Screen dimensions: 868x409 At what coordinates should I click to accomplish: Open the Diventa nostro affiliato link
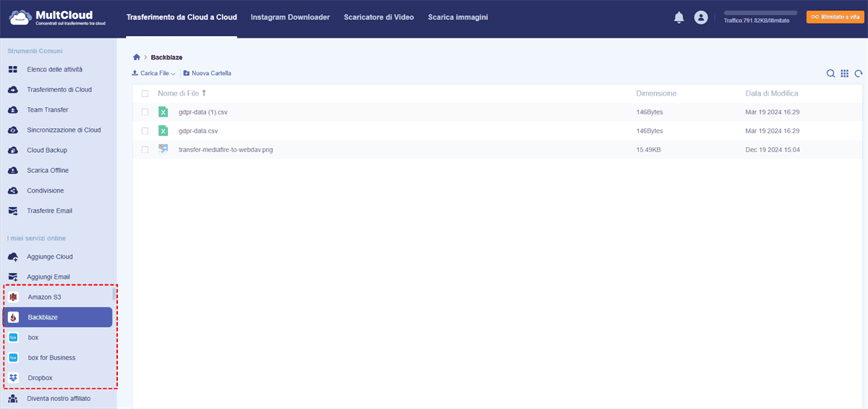(59, 399)
